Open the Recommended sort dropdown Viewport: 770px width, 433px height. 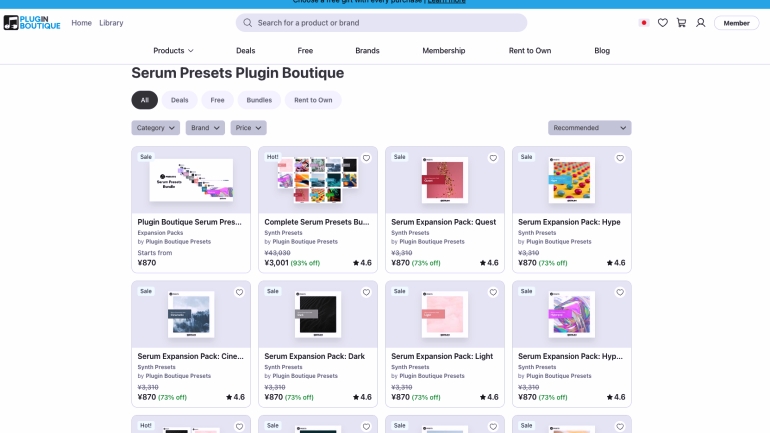click(589, 128)
